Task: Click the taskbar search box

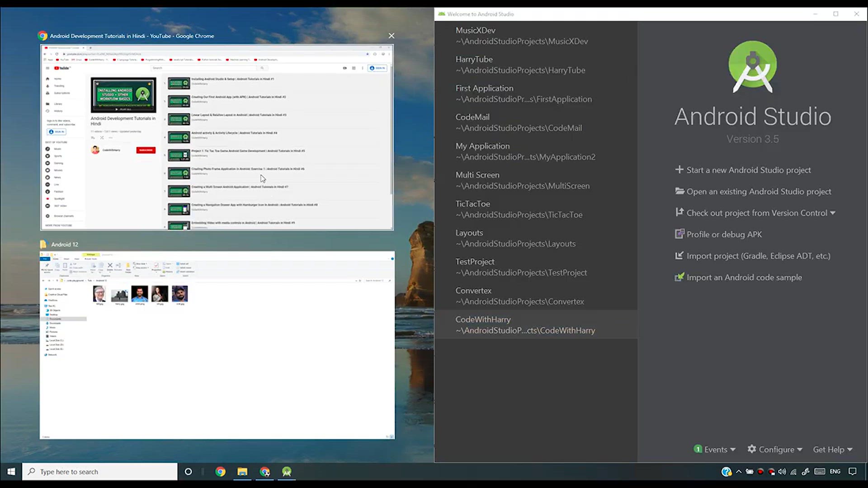Action: pyautogui.click(x=100, y=471)
